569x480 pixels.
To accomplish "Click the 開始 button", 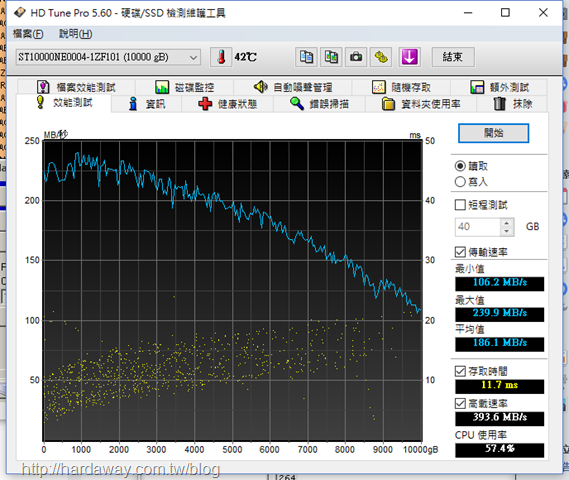I will tap(493, 133).
